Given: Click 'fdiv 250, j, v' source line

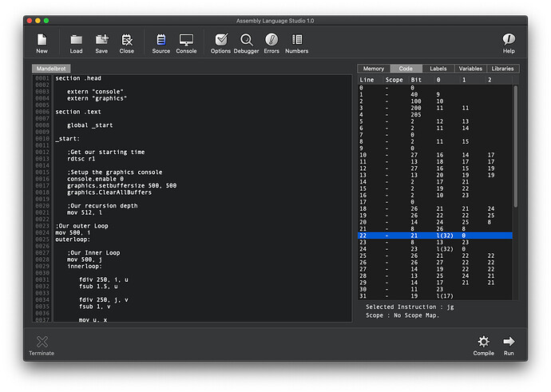Looking at the screenshot, I should pos(104,299).
